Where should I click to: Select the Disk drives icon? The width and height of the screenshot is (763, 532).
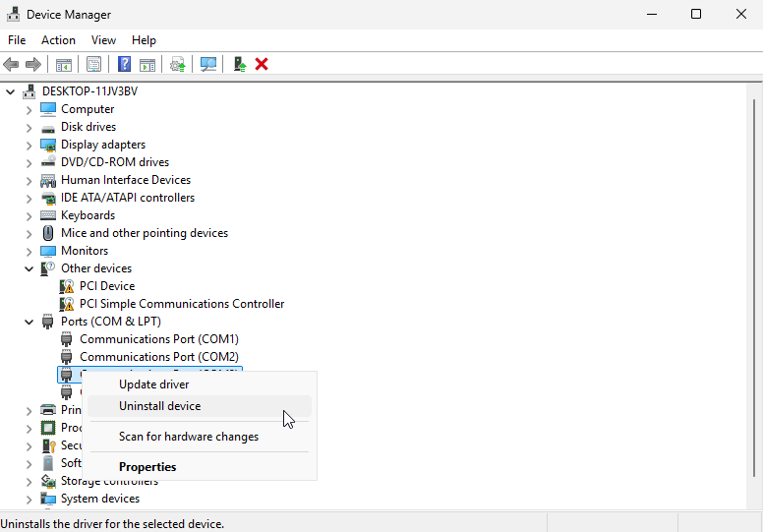48,128
